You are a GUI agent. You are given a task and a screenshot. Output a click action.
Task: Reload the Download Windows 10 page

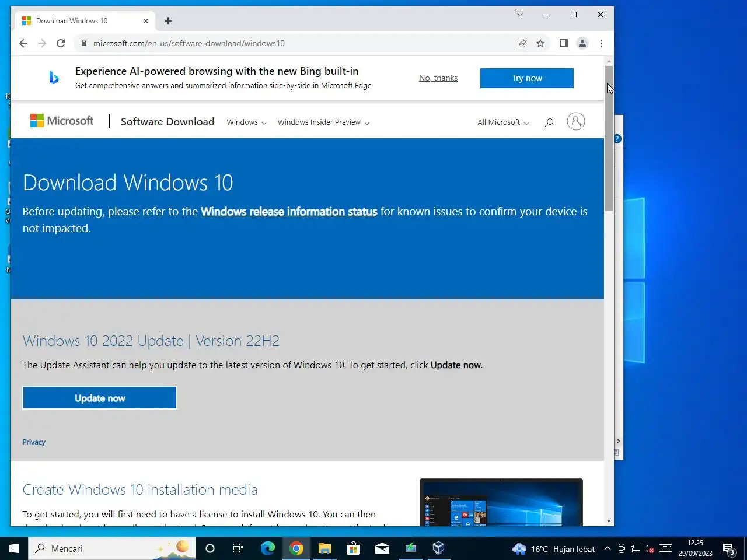point(61,43)
